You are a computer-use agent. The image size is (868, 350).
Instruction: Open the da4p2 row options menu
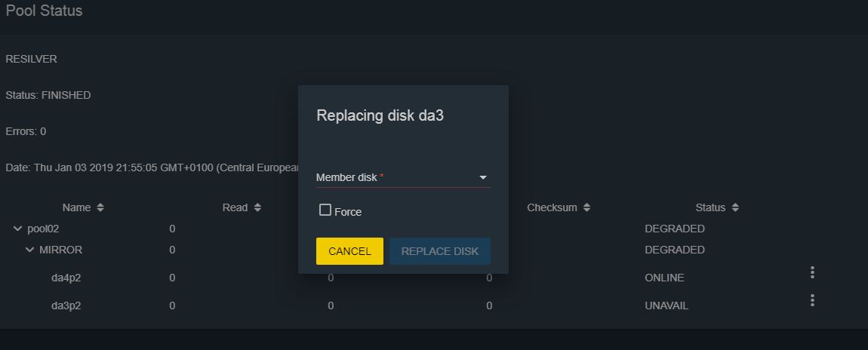[812, 272]
